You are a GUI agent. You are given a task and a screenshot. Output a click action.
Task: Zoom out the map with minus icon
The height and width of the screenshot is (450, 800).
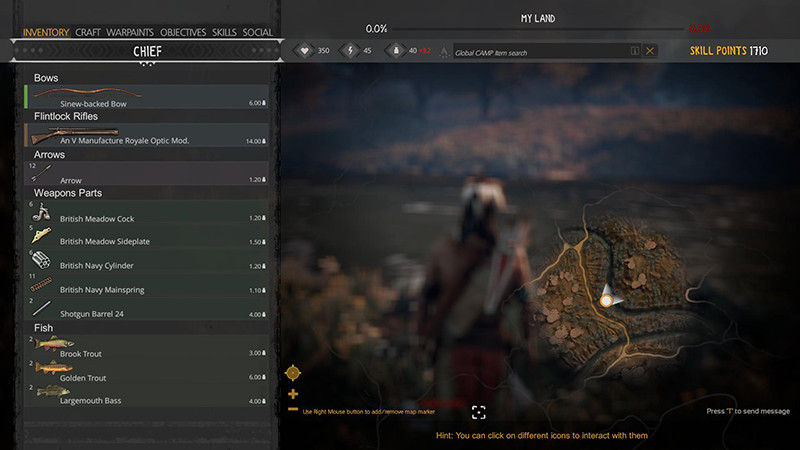pos(293,409)
